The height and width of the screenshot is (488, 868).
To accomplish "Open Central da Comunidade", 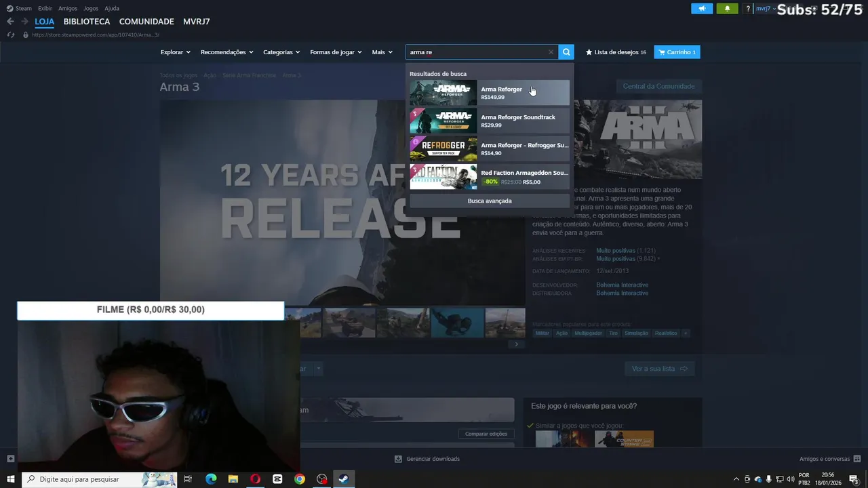I will click(658, 86).
